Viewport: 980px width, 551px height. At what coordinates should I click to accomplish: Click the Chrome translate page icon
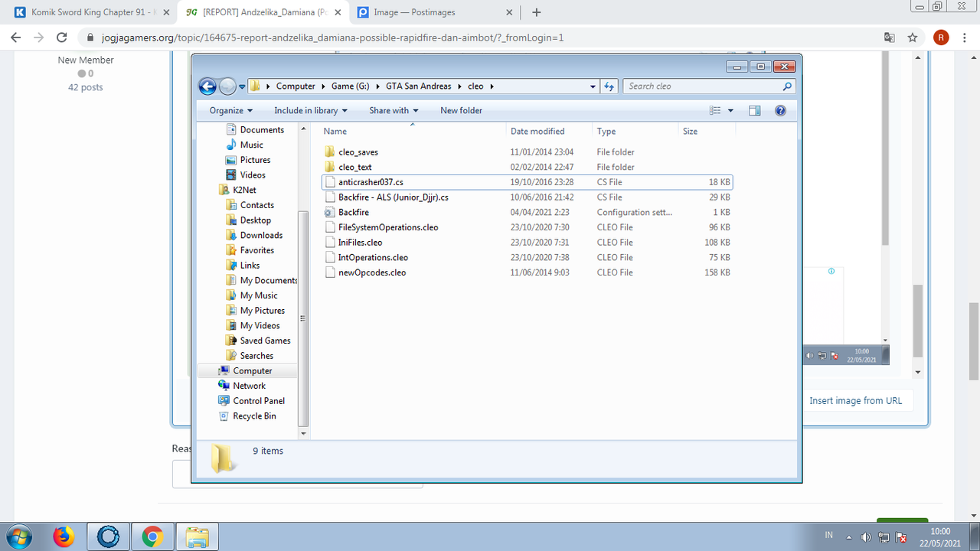pyautogui.click(x=889, y=37)
